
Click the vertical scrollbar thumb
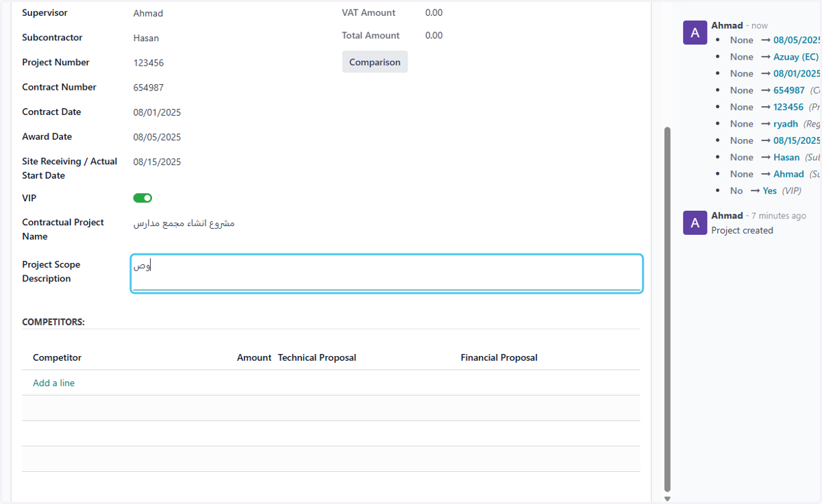pyautogui.click(x=667, y=310)
